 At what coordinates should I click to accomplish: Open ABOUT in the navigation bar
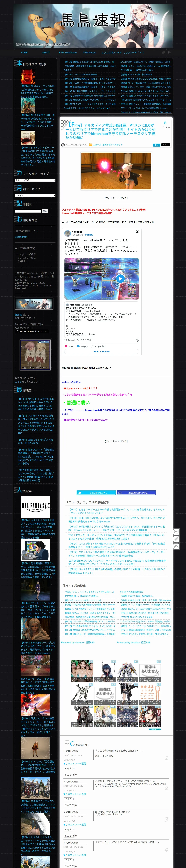(46, 53)
